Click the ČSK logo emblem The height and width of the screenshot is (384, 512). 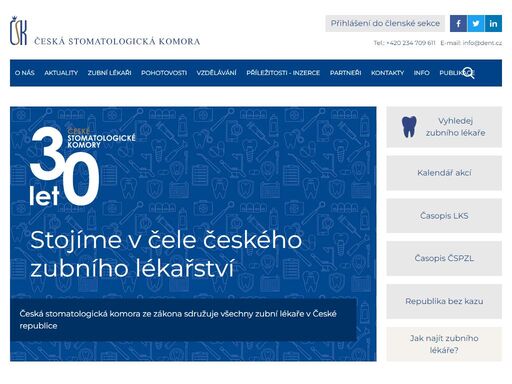tap(18, 31)
